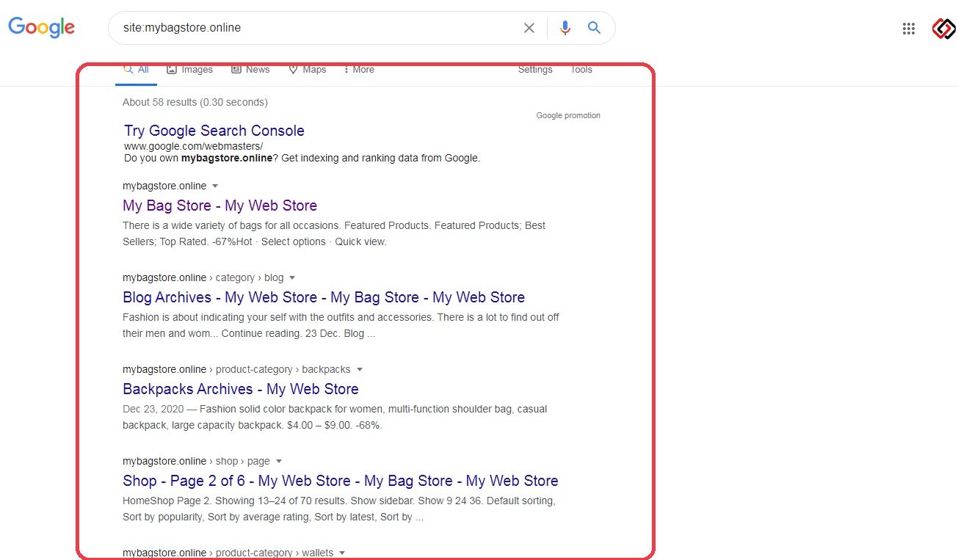This screenshot has height=560, width=958.
Task: Click the 'HomeShop Page 2' snippet
Action: (339, 509)
